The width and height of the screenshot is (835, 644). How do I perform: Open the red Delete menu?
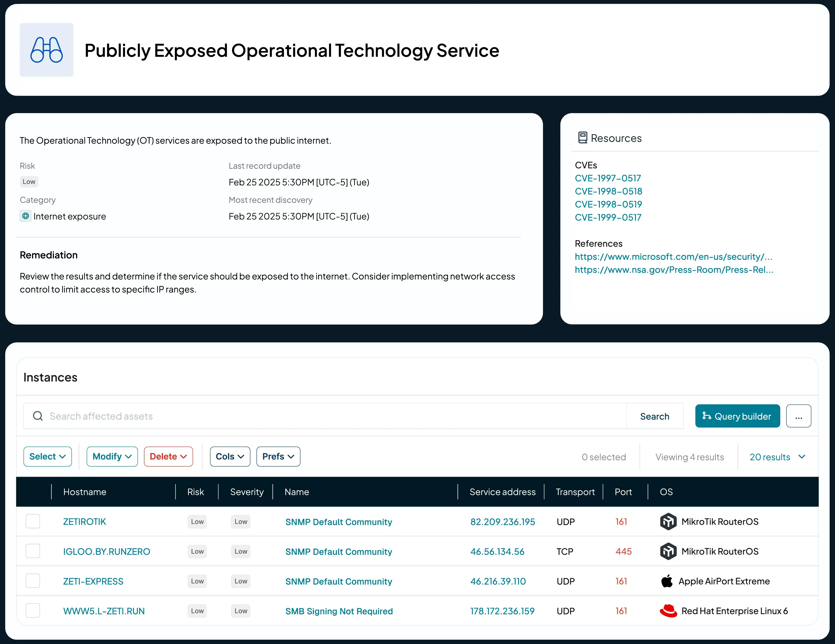point(168,457)
